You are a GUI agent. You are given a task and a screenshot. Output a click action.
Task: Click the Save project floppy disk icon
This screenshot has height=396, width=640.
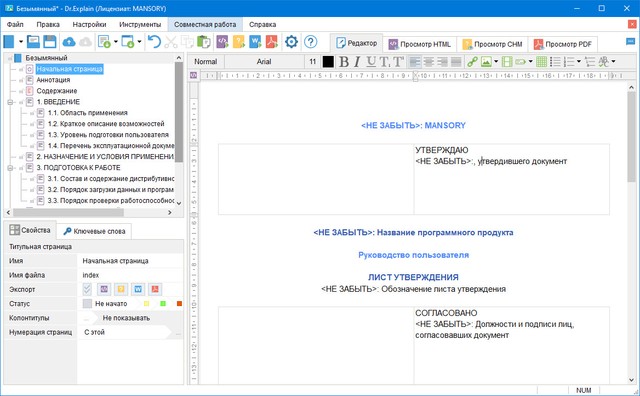pyautogui.click(x=50, y=42)
